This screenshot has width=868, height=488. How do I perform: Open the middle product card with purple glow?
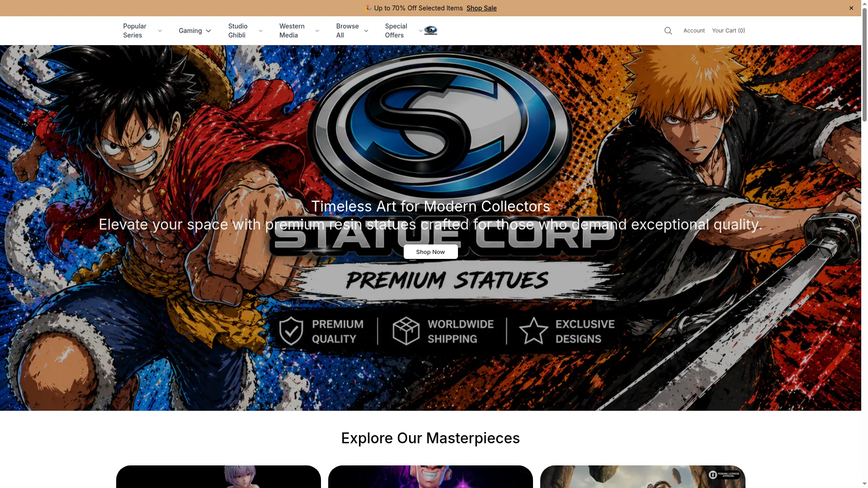(x=430, y=477)
